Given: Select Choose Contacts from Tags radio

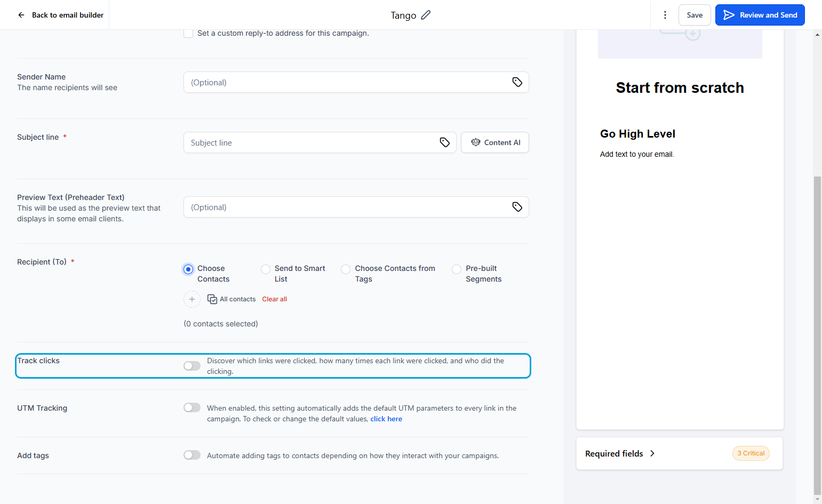Looking at the screenshot, I should 346,269.
